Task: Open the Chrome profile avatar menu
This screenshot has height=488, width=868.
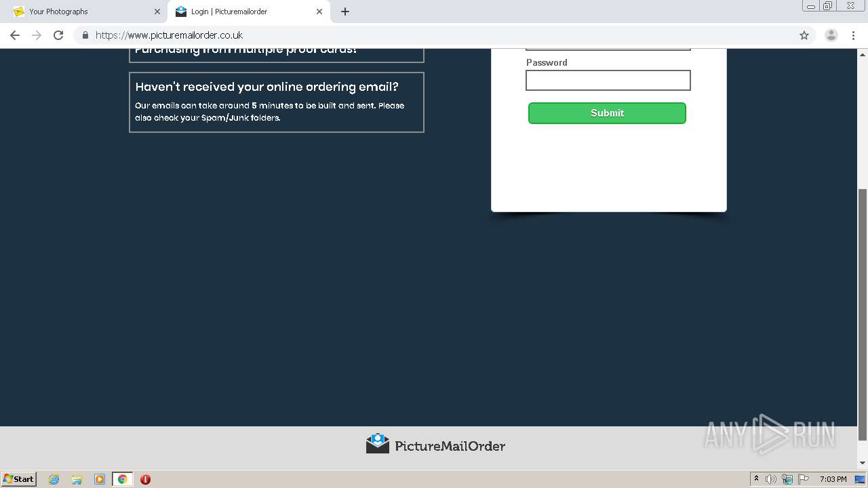Action: pyautogui.click(x=831, y=35)
